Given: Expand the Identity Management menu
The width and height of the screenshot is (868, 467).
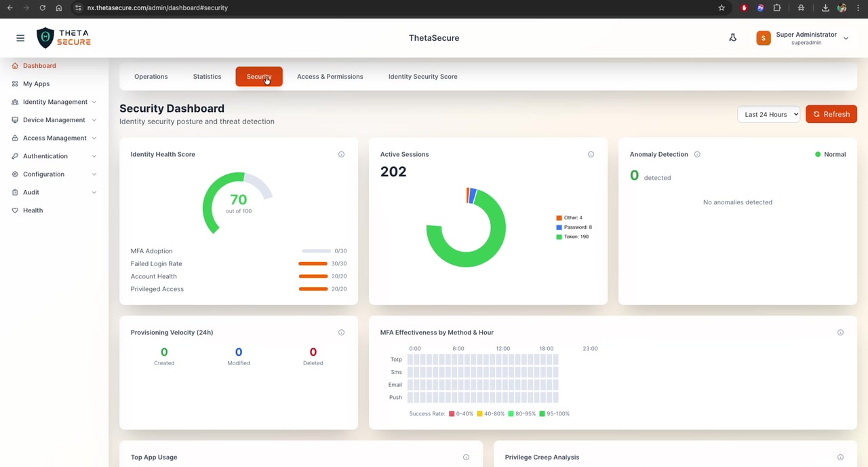Looking at the screenshot, I should tap(54, 102).
